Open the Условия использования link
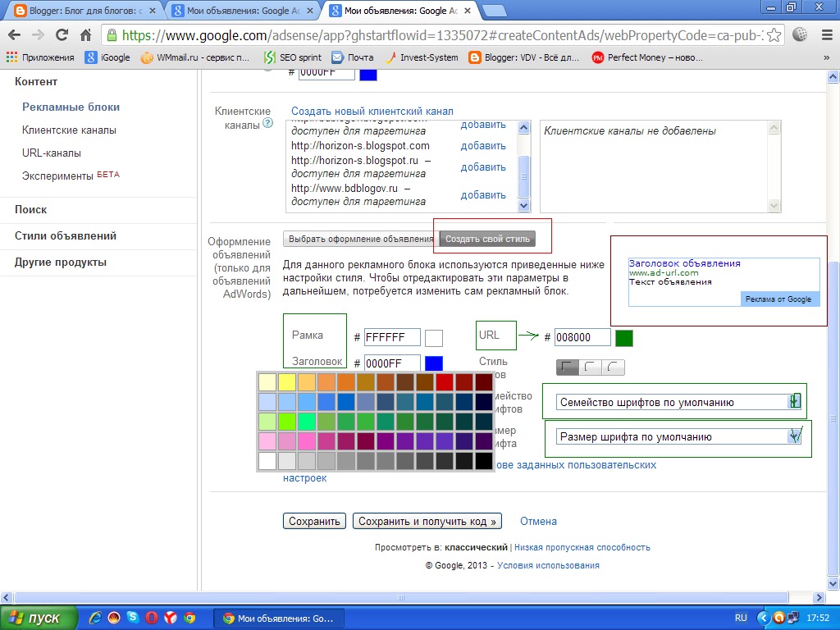 coord(548,565)
